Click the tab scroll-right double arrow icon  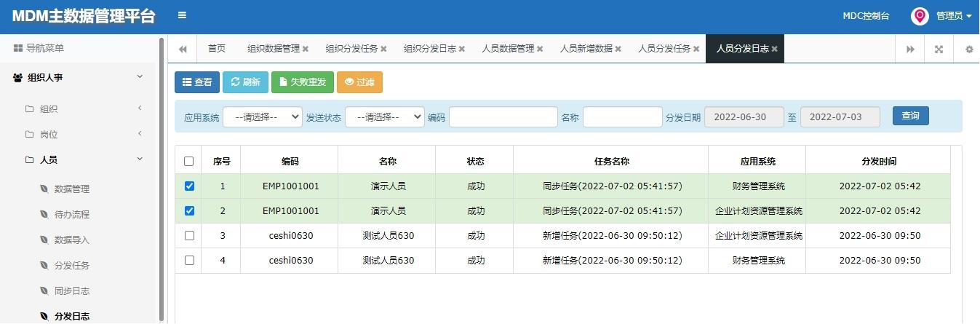point(910,49)
